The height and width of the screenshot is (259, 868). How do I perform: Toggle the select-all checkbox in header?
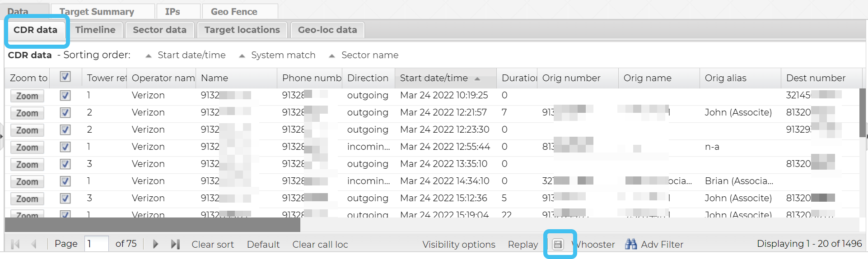[65, 77]
